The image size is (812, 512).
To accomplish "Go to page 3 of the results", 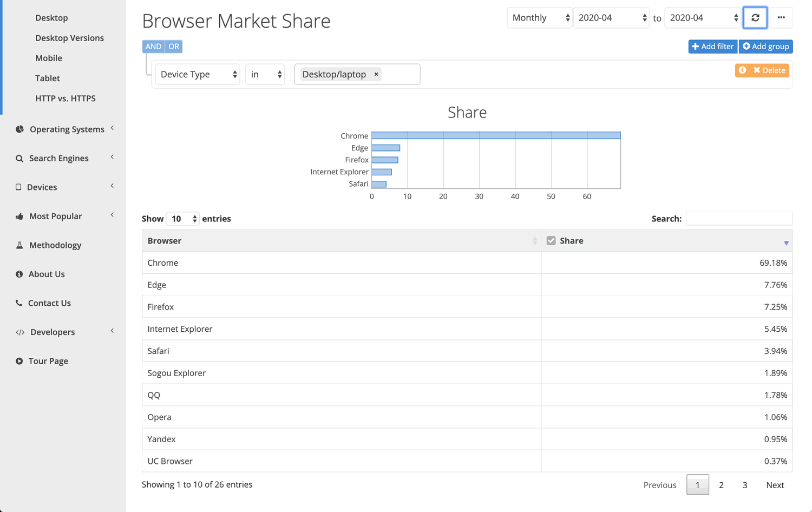I will 745,485.
